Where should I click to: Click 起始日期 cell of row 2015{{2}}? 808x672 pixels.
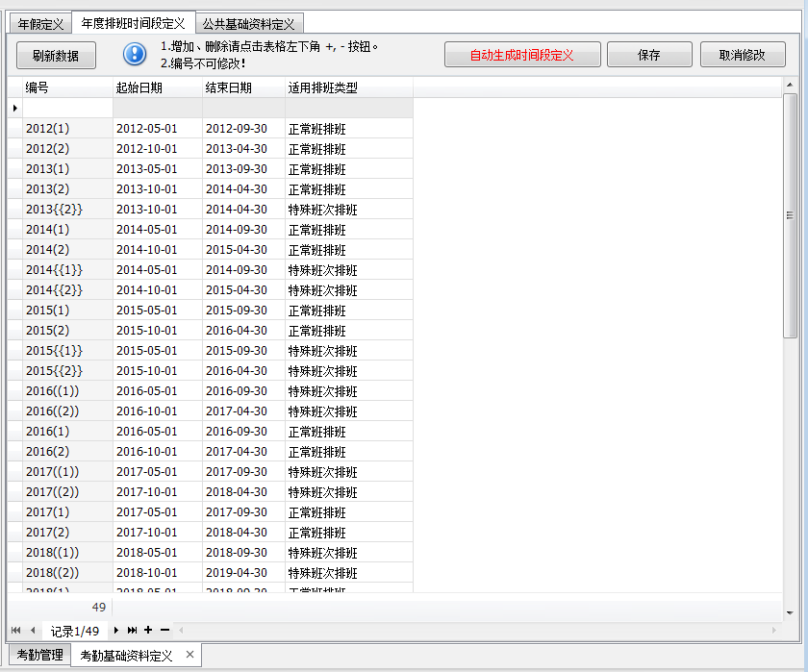(x=157, y=370)
